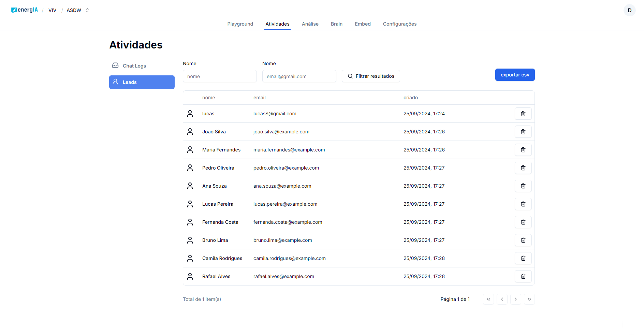Click the person icon beside Rafael Alves

pos(190,276)
